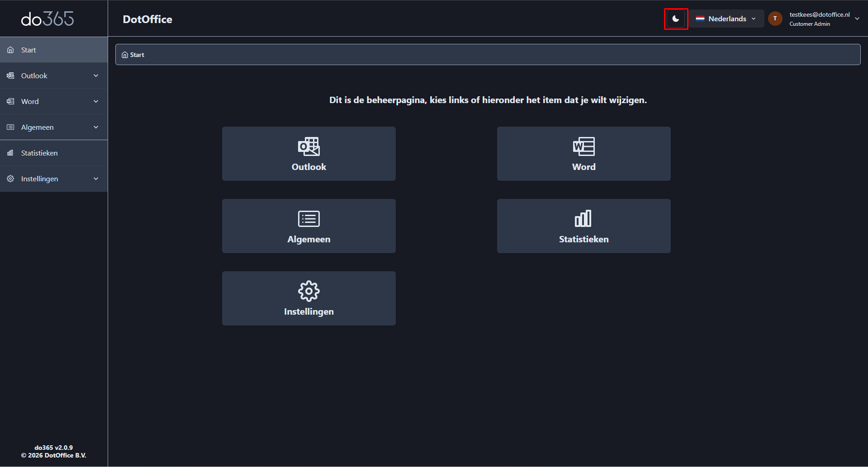Expand the Instellingen sidebar chevron
This screenshot has width=868, height=467.
coord(96,179)
